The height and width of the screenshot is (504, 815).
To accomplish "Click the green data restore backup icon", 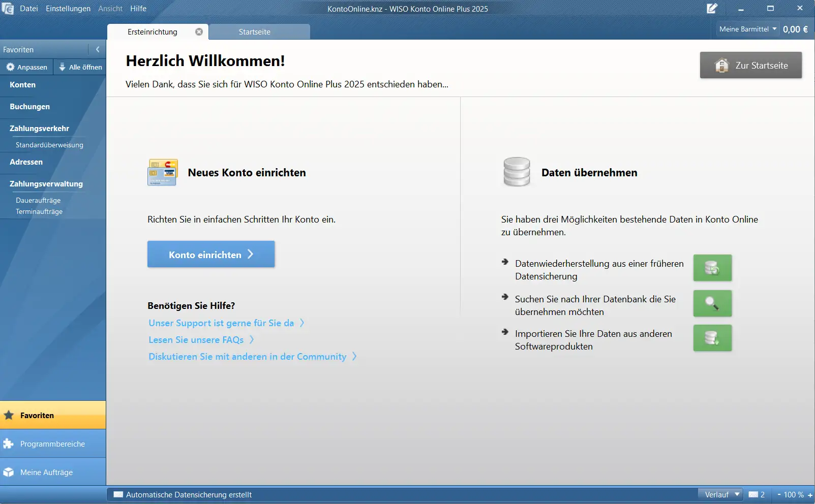I will click(x=712, y=268).
